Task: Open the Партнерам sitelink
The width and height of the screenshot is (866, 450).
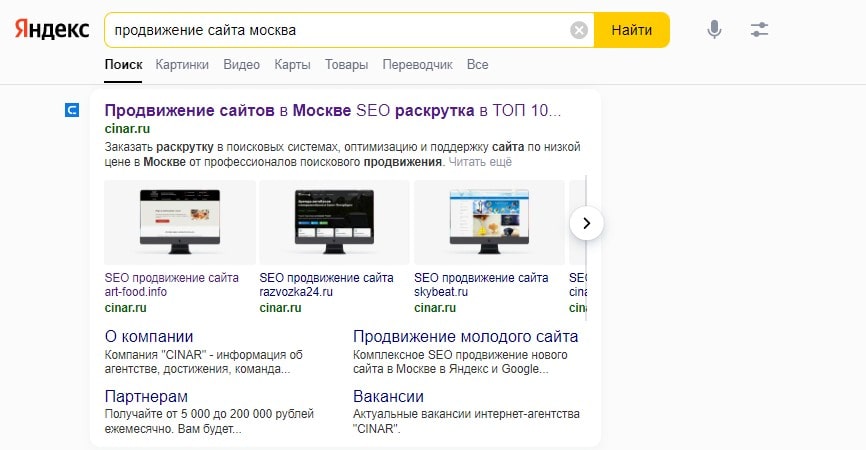Action: (x=146, y=396)
